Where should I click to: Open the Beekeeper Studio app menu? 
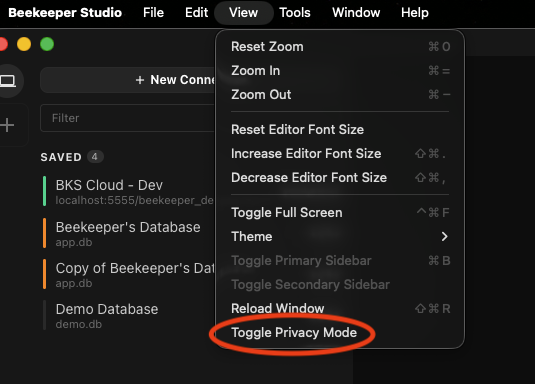(x=65, y=13)
